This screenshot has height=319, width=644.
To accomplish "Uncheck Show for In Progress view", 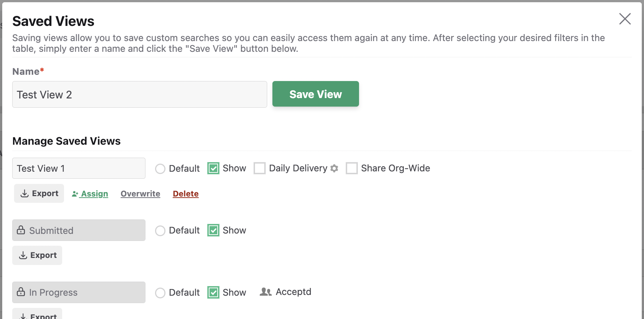I will pos(213,292).
